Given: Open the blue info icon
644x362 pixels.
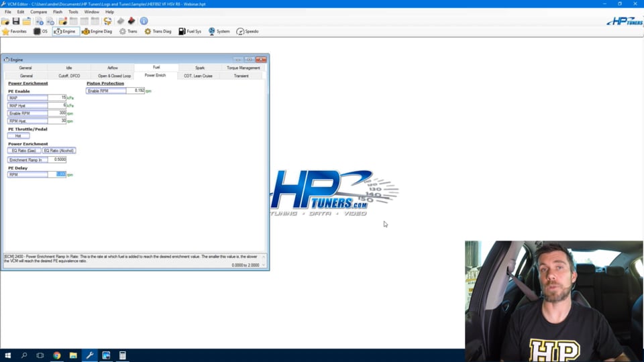Looking at the screenshot, I should pos(144,21).
